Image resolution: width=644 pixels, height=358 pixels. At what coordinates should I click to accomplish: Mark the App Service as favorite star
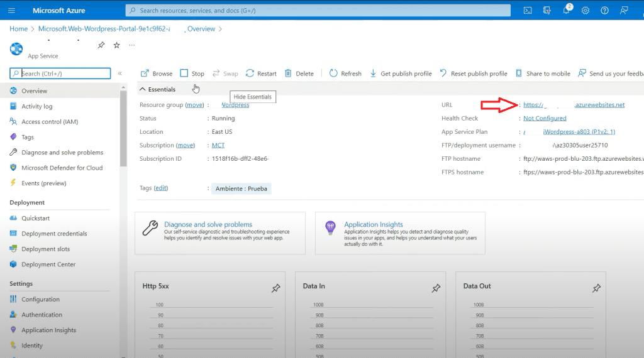click(x=116, y=45)
